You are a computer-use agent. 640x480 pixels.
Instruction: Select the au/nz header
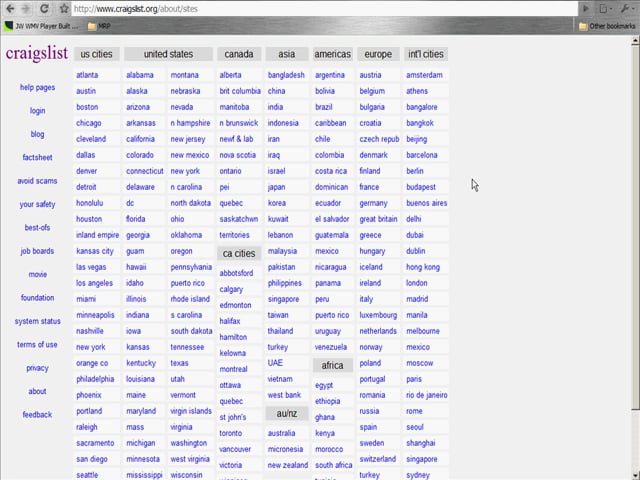pos(287,413)
